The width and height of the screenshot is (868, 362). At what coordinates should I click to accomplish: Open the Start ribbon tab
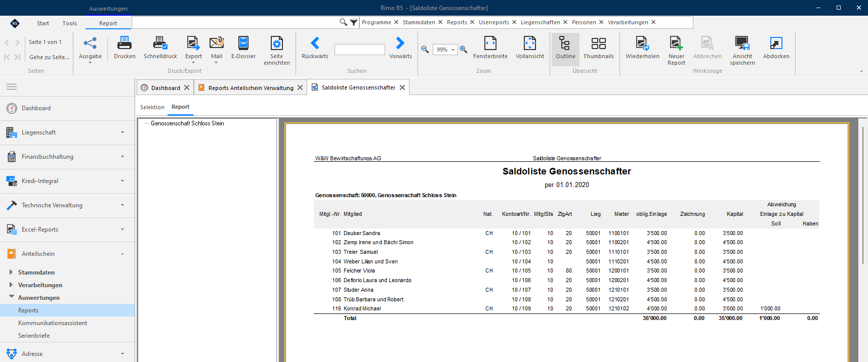[x=43, y=23]
